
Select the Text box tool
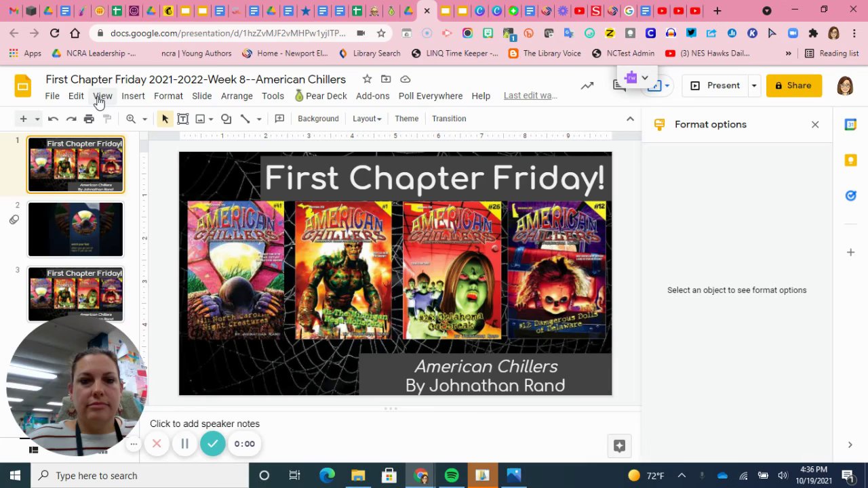tap(182, 119)
